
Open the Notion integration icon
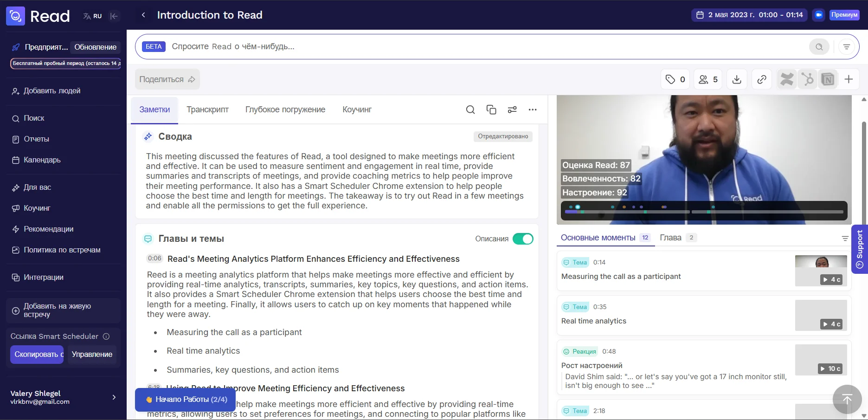tap(828, 79)
